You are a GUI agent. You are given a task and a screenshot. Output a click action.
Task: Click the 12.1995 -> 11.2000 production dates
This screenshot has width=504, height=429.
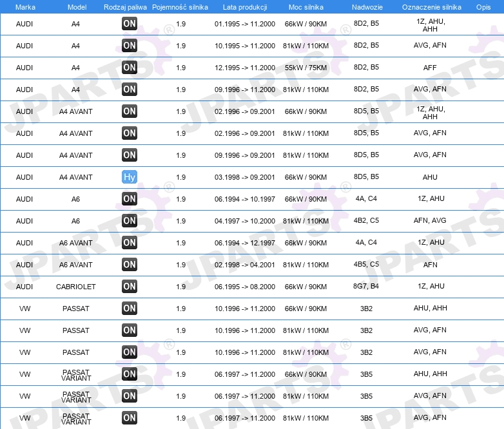pyautogui.click(x=245, y=68)
